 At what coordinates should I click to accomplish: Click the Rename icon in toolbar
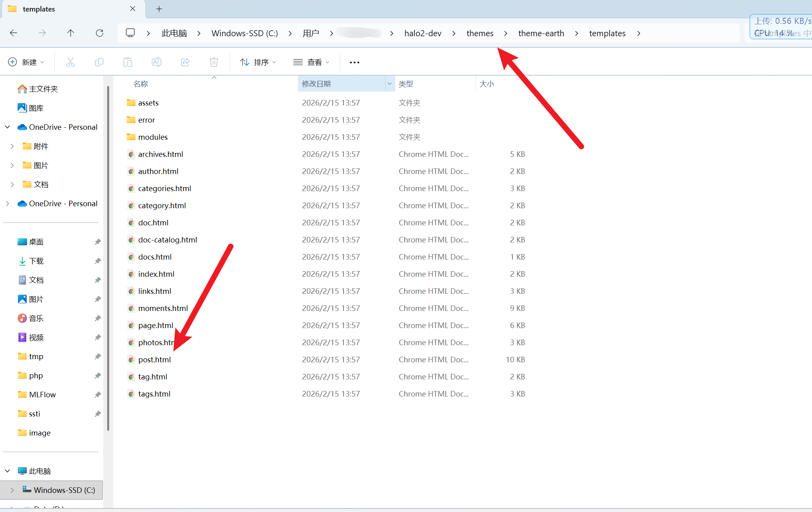[x=157, y=62]
